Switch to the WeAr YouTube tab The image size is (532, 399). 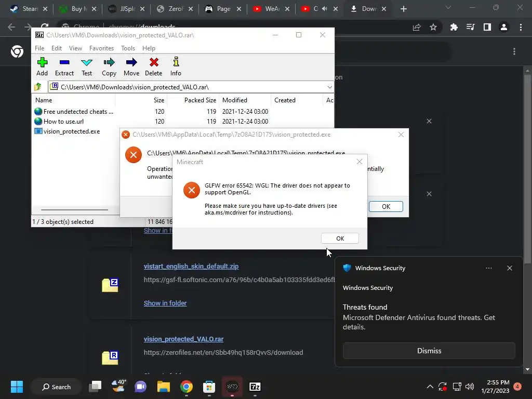(271, 9)
